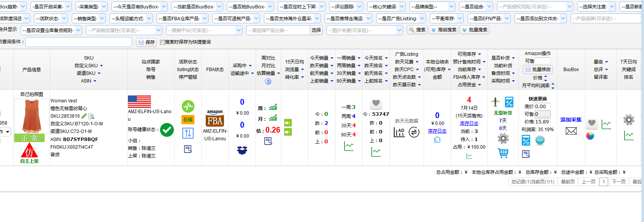This screenshot has height=222, width=644.
Task: Click the query condition input field
Action: (x=79, y=42)
